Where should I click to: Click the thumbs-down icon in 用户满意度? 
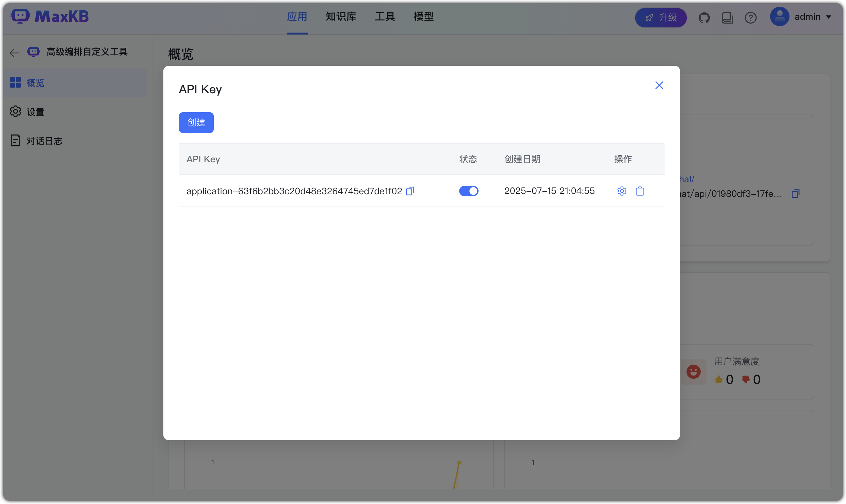click(x=745, y=379)
